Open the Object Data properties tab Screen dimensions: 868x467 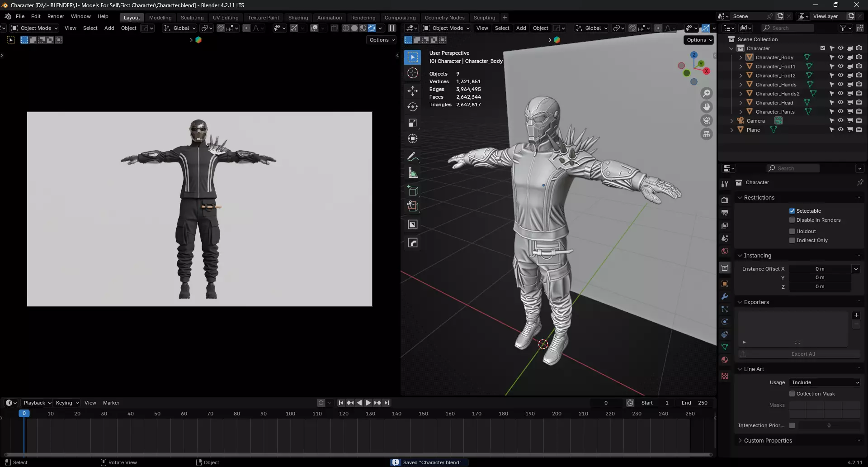(x=725, y=347)
